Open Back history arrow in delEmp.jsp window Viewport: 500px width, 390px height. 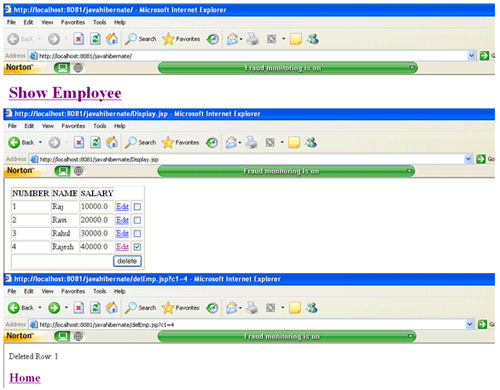click(x=40, y=308)
